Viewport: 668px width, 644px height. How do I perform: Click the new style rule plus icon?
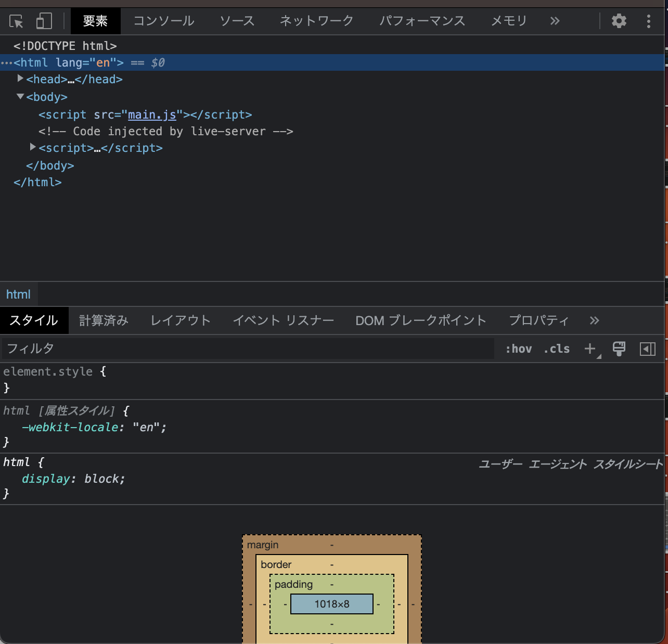(x=589, y=349)
